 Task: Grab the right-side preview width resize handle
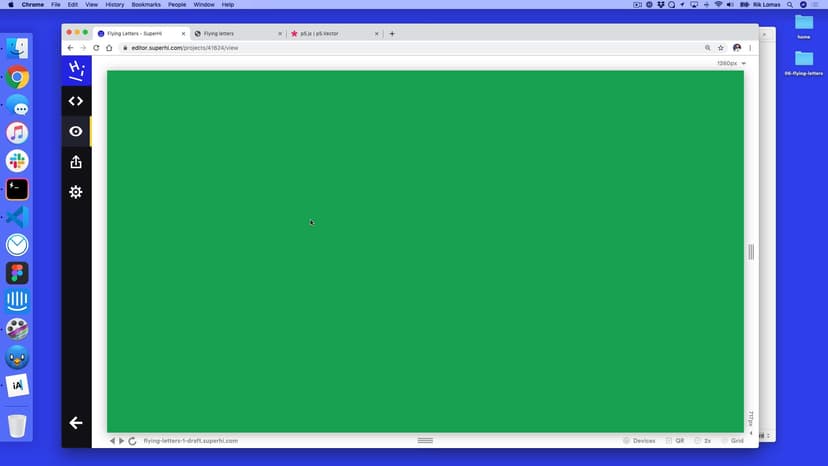pyautogui.click(x=751, y=252)
